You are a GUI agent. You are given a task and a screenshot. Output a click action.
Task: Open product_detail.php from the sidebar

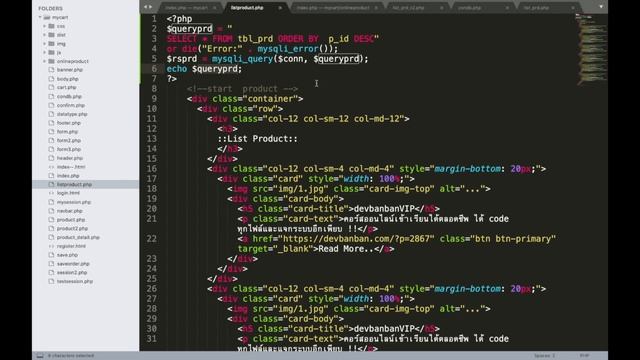tap(78, 237)
